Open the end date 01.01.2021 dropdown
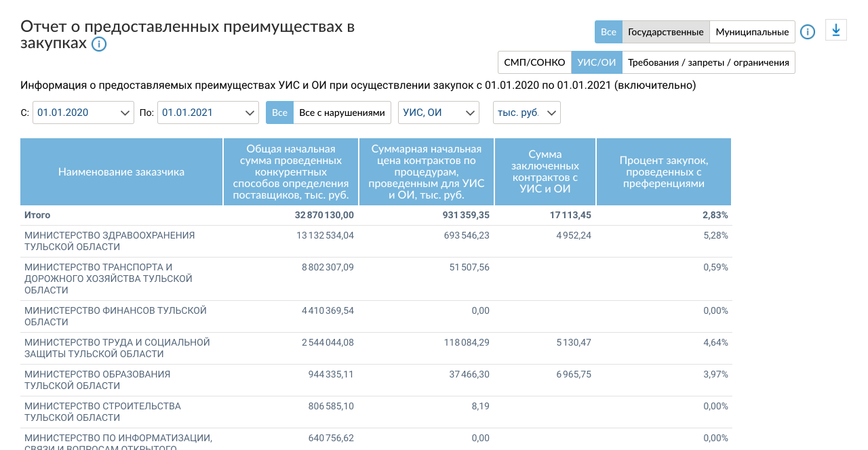868x450 pixels. click(208, 112)
